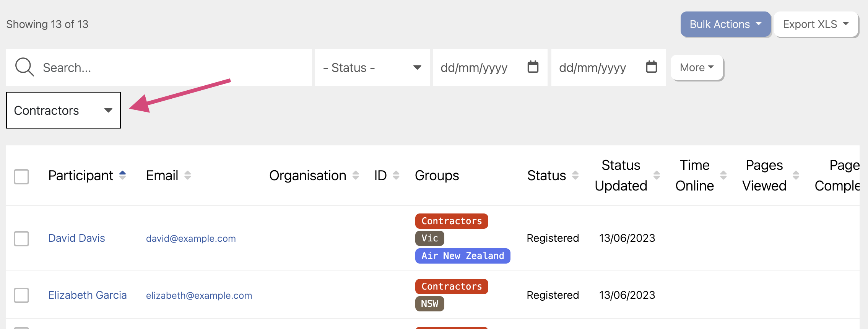Click elizabeth@example.com email link
The height and width of the screenshot is (329, 868).
(x=199, y=295)
